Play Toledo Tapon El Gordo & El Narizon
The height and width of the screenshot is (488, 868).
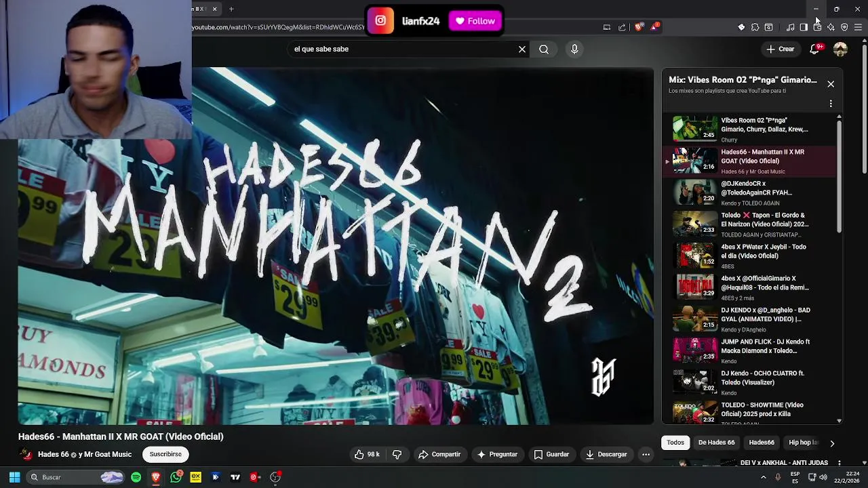click(x=749, y=224)
